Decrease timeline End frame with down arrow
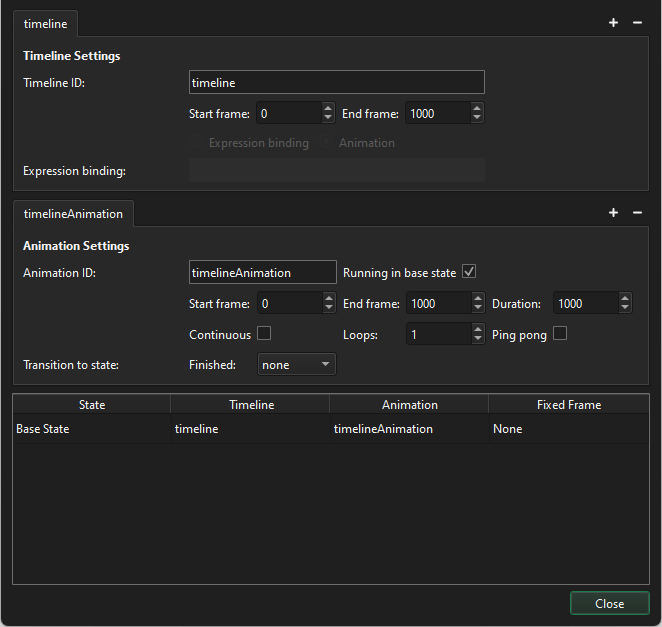The height and width of the screenshot is (627, 662). (477, 119)
